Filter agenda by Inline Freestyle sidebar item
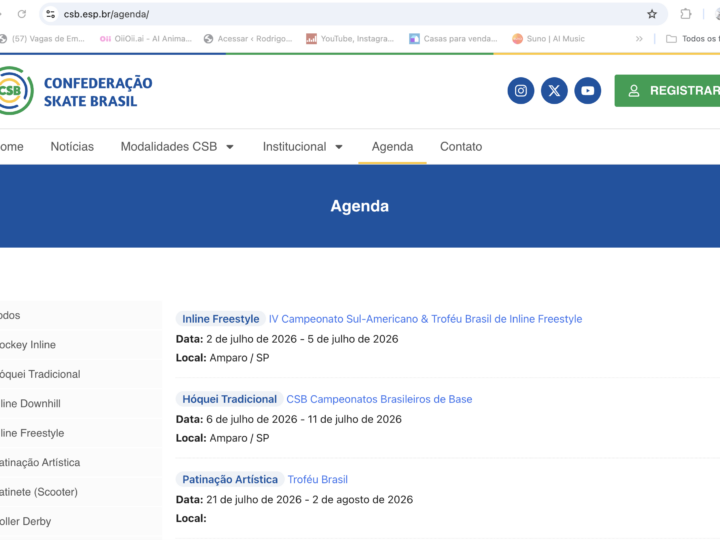 coord(81,433)
